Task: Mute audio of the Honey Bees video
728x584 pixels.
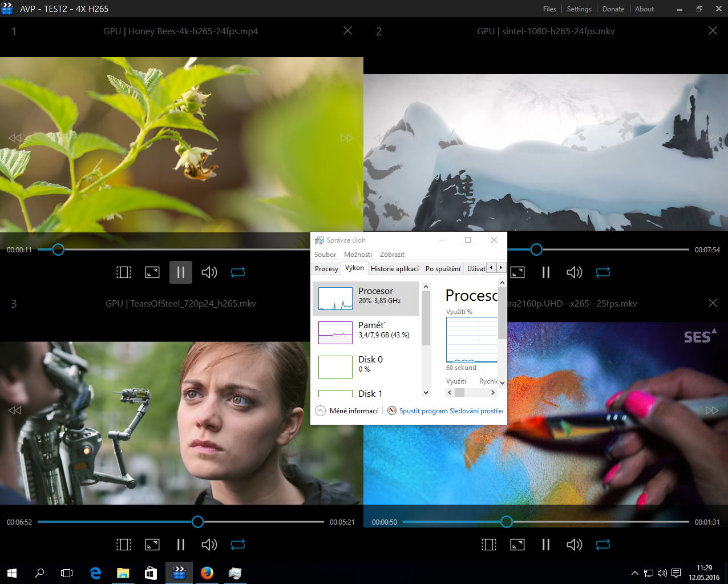Action: (209, 272)
